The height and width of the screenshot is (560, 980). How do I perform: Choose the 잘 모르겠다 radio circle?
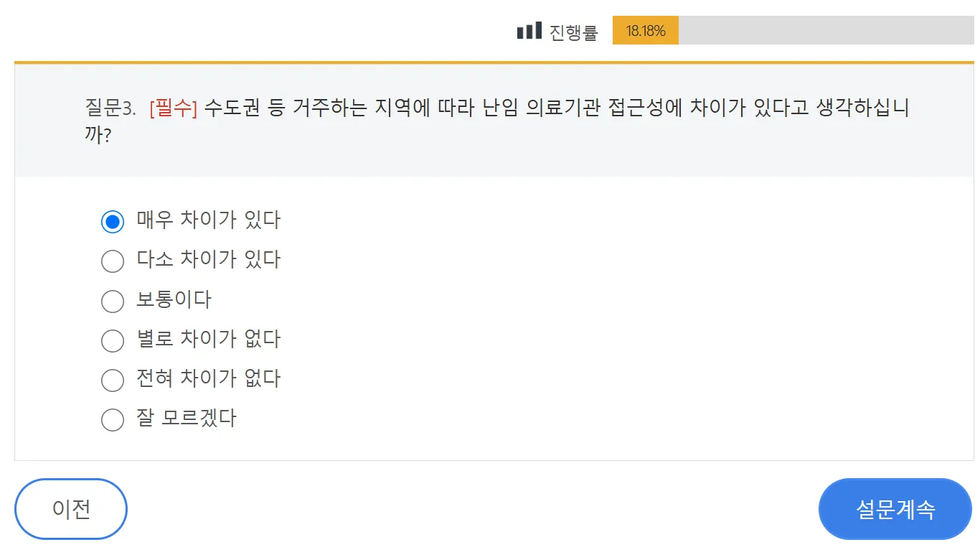tap(113, 419)
